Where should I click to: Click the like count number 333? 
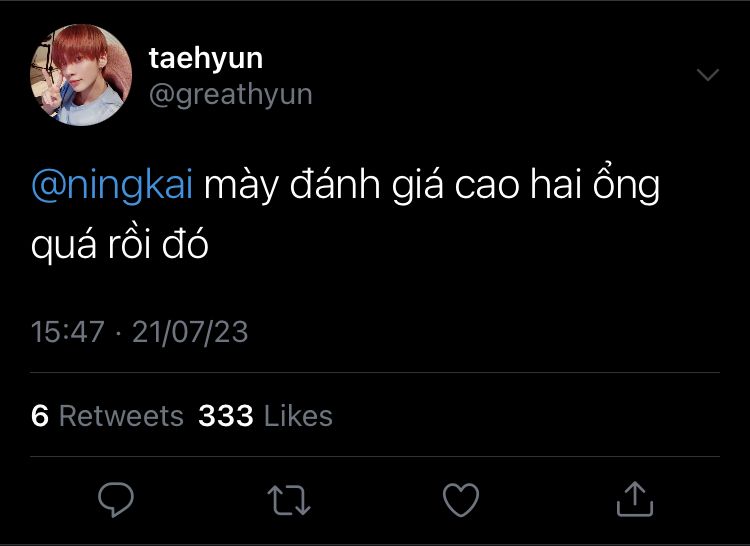pos(226,416)
